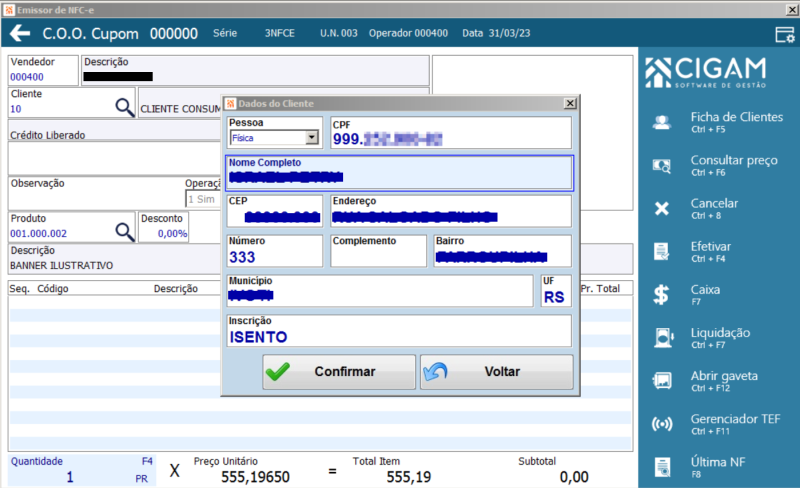This screenshot has height=488, width=800.
Task: Click the Efetivar document icon
Action: click(x=662, y=252)
